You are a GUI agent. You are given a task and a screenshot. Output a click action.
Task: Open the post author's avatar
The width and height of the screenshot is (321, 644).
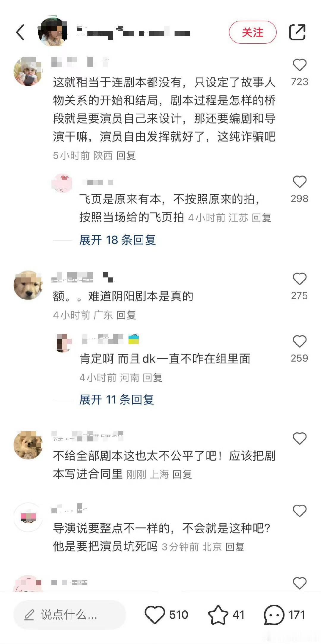(52, 32)
